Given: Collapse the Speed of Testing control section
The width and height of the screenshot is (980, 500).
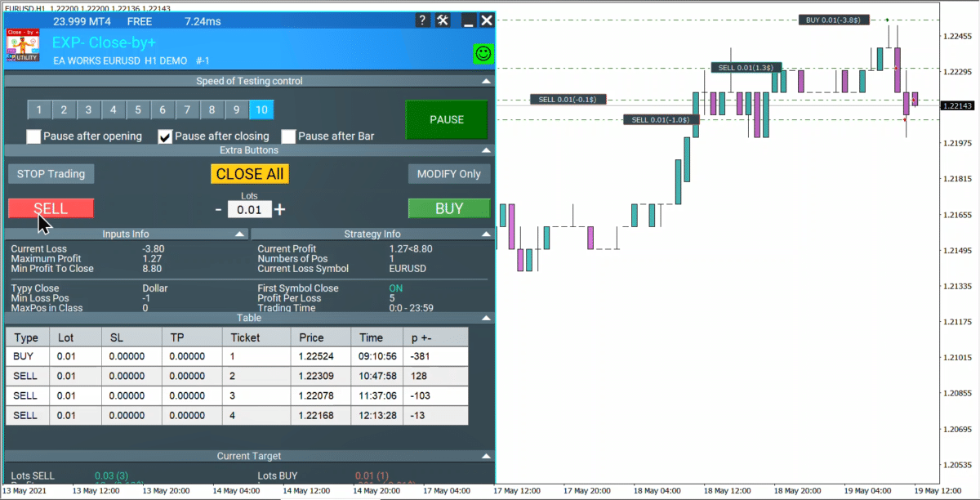Looking at the screenshot, I should 486,81.
